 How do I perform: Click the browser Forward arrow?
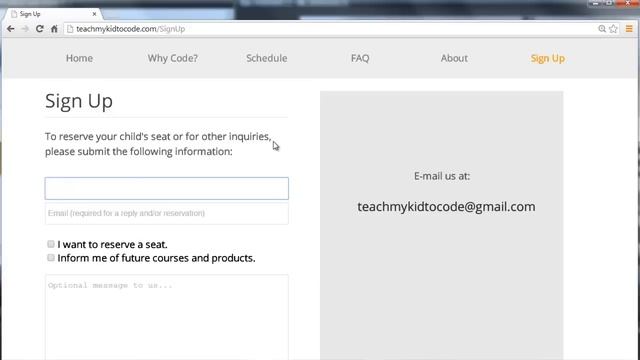click(25, 29)
